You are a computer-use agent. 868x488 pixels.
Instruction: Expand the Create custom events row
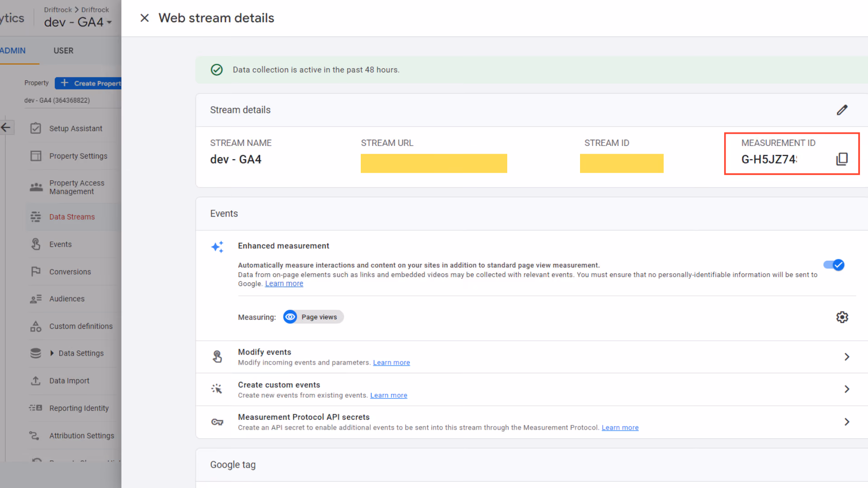coord(847,389)
